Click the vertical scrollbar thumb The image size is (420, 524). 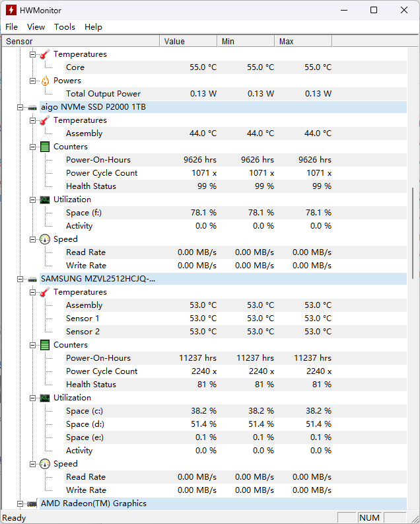[x=414, y=238]
